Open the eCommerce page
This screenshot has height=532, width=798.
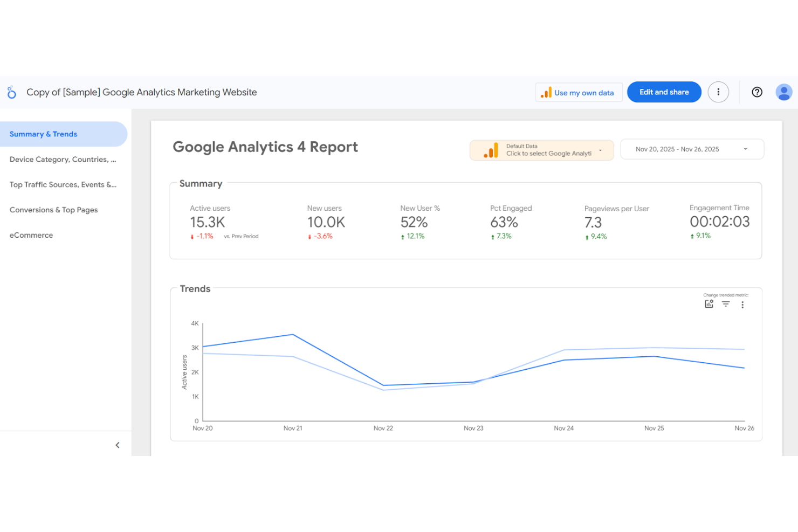click(64, 235)
